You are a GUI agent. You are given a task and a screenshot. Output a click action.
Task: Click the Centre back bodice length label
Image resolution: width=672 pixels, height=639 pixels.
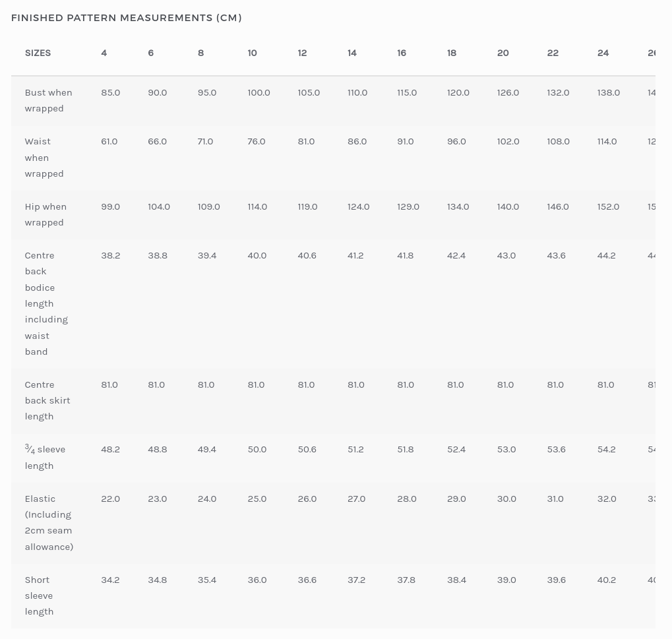46,303
